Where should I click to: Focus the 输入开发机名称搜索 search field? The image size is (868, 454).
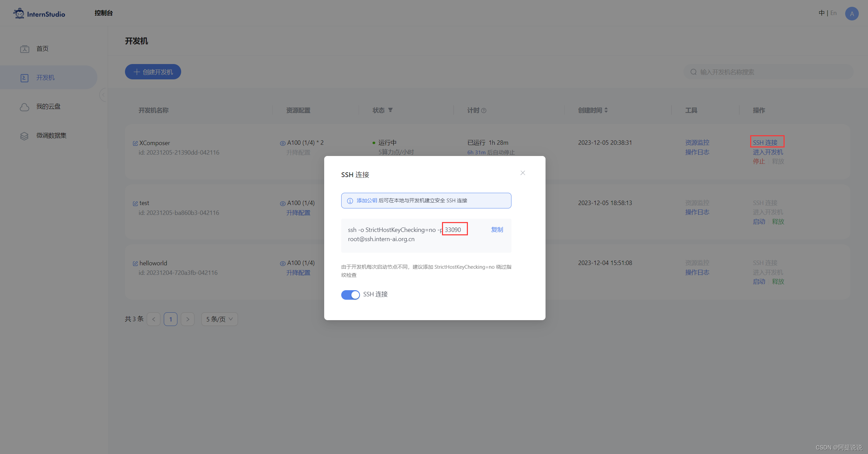[768, 72]
